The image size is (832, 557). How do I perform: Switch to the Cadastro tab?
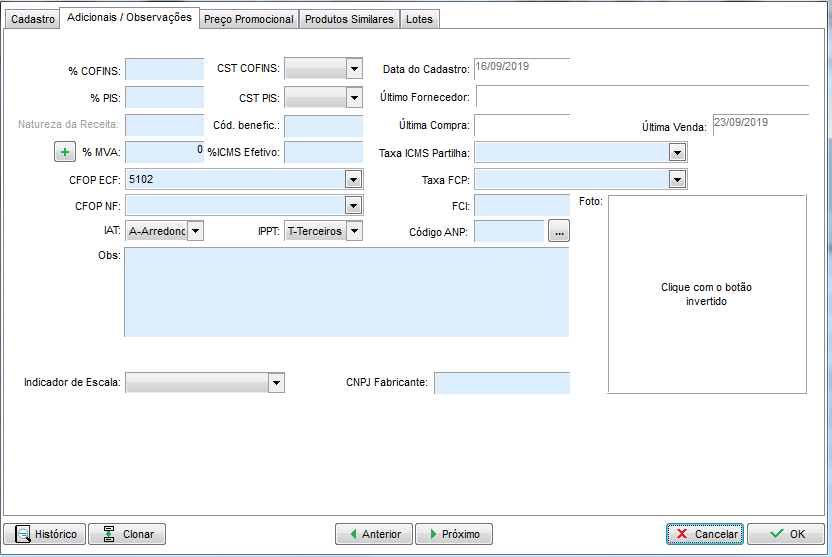[33, 19]
